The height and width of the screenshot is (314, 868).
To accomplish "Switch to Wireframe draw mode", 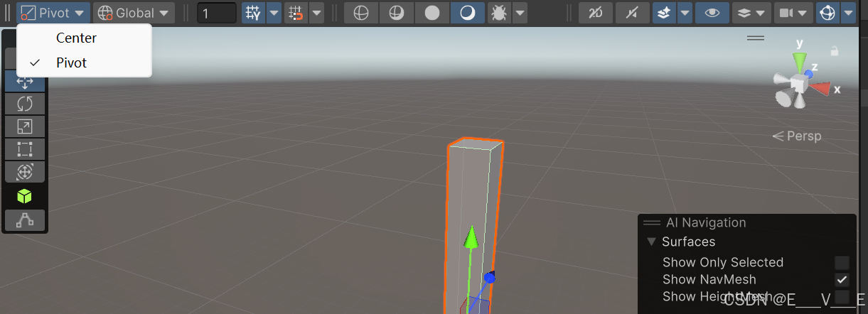I will tap(361, 13).
